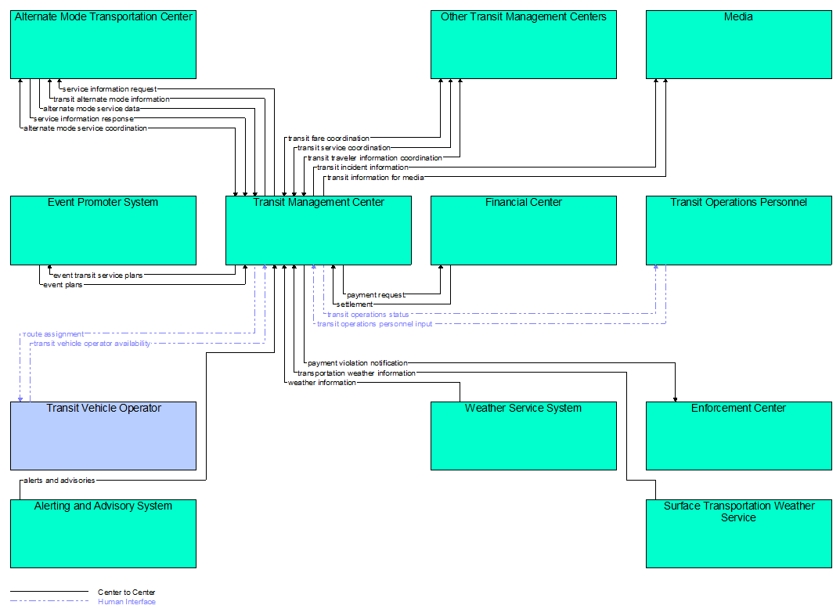Image resolution: width=840 pixels, height=616 pixels.
Task: Click 'service information response' label
Action: click(84, 119)
